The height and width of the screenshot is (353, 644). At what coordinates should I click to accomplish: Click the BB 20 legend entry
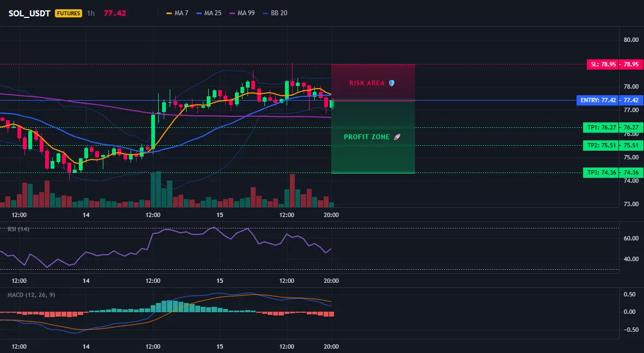click(x=275, y=13)
